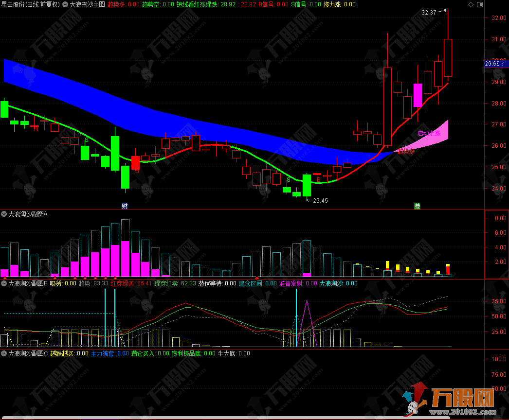Open the settings circle beside 大浪淘沙副图A

coord(4,214)
